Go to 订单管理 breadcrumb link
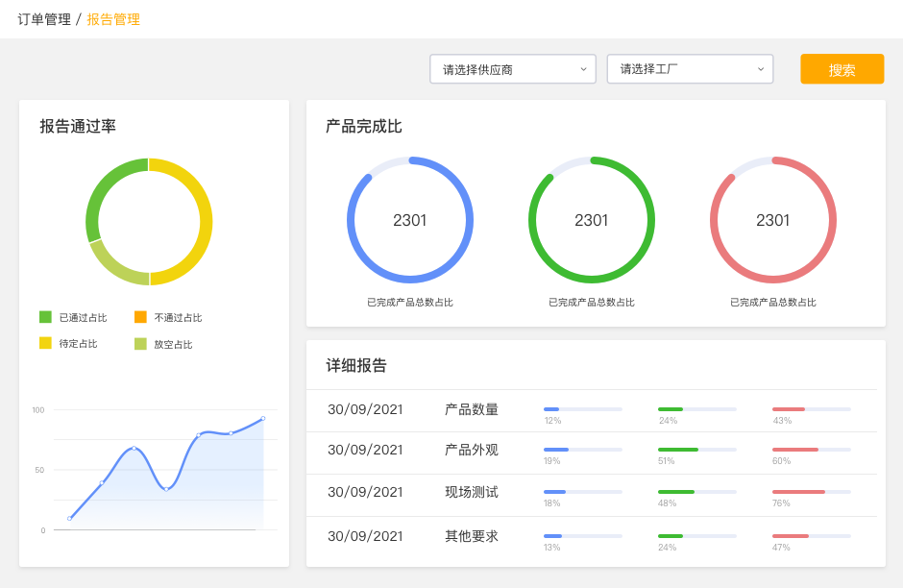Image resolution: width=903 pixels, height=588 pixels. pyautogui.click(x=44, y=19)
